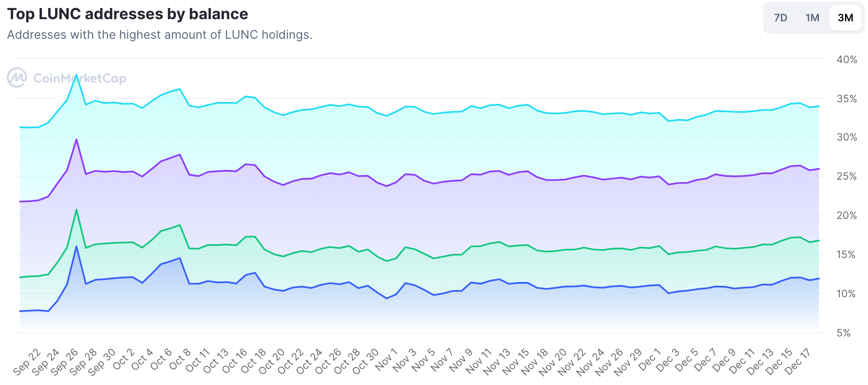Screen dimensions: 868x385
Task: Click the Sep 22 date label
Action: coord(27,362)
